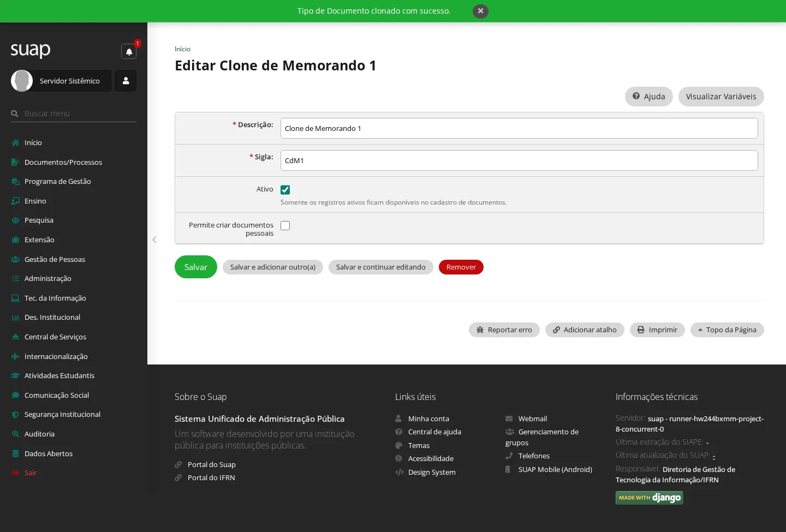Enable Permite criar documentos pessoais checkbox
The height and width of the screenshot is (532, 786).
pos(285,225)
